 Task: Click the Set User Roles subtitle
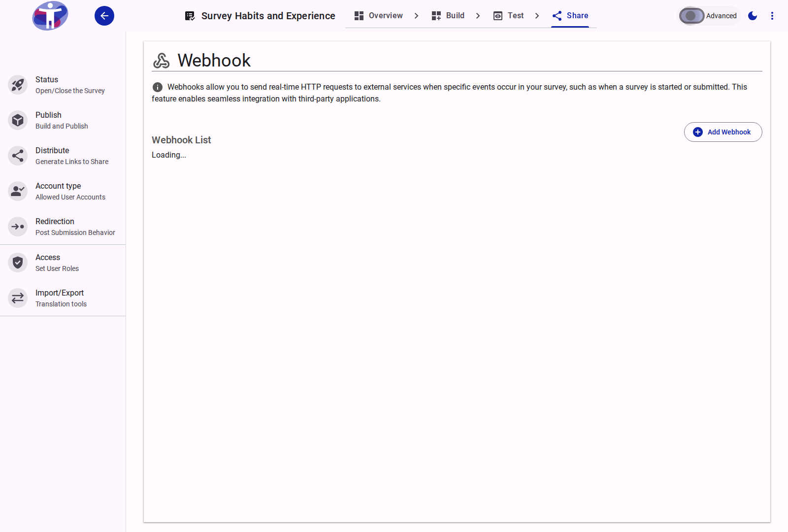click(57, 268)
